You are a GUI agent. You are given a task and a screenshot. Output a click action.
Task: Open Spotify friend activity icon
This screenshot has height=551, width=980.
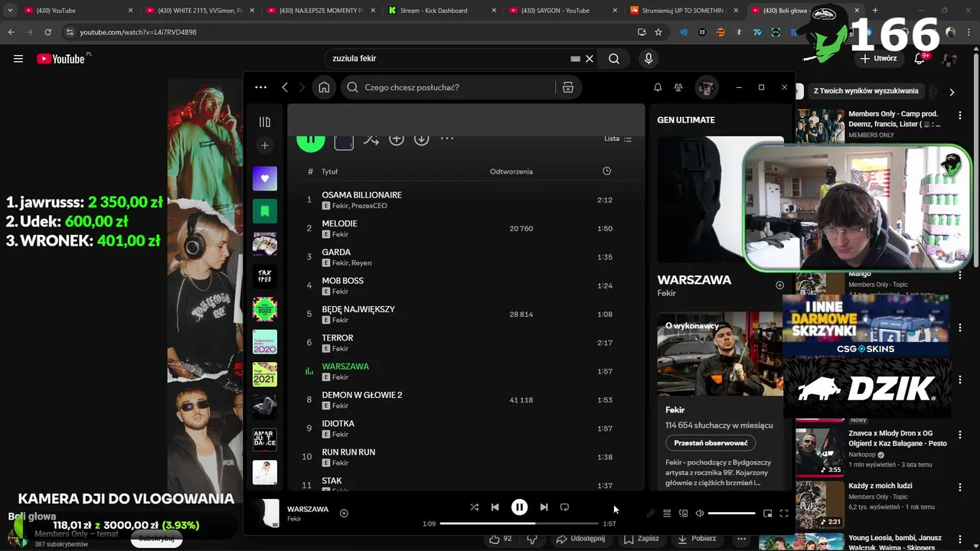[x=678, y=87]
